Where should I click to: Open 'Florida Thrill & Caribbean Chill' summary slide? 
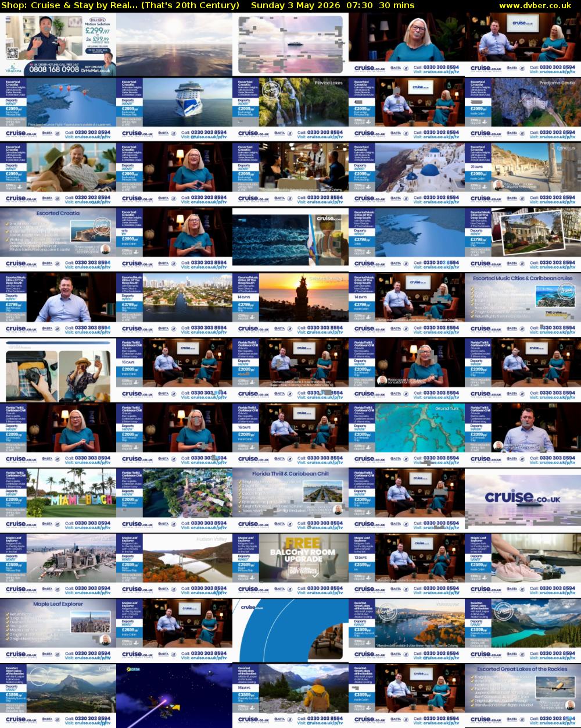(290, 501)
